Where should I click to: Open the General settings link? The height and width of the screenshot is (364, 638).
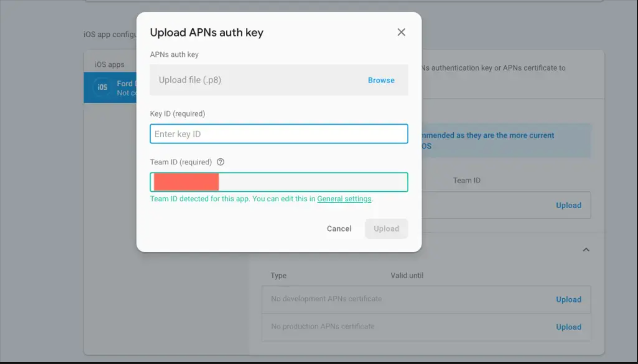pos(344,199)
